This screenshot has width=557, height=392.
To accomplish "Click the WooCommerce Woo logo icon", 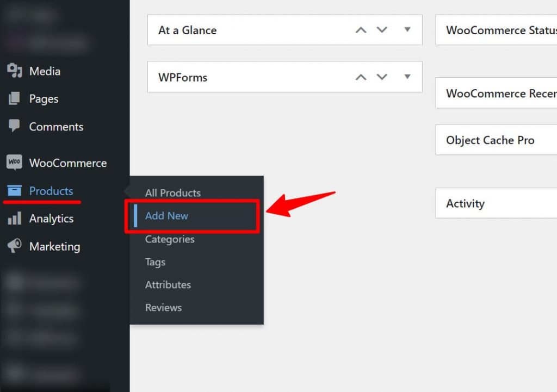I will [x=14, y=162].
